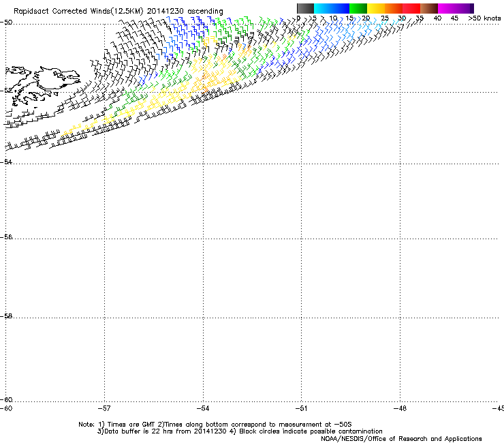Click the red 30-35 knots legend segment

[411, 8]
